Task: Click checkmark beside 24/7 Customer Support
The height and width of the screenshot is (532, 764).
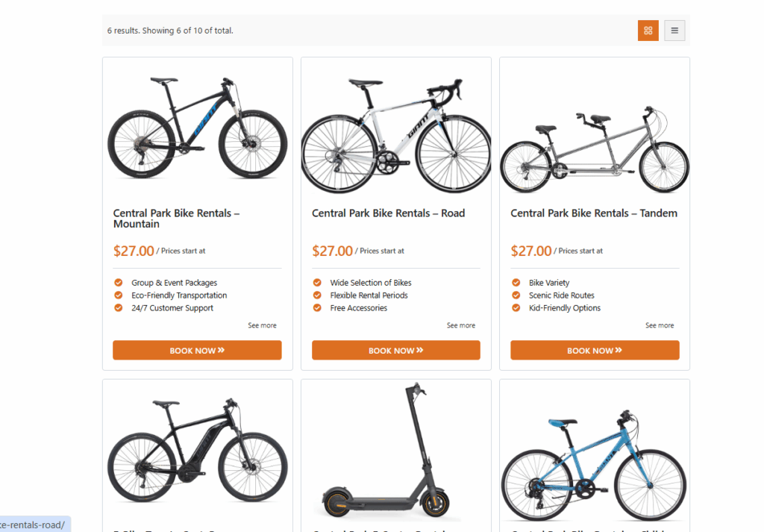Action: click(x=118, y=307)
